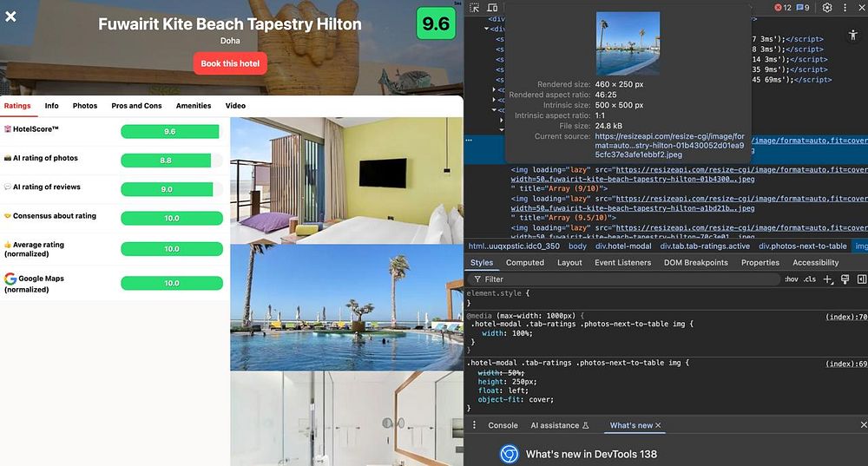Viewport: 868px width, 466px height.
Task: Activate the DevTools inspect element picker
Action: click(475, 7)
